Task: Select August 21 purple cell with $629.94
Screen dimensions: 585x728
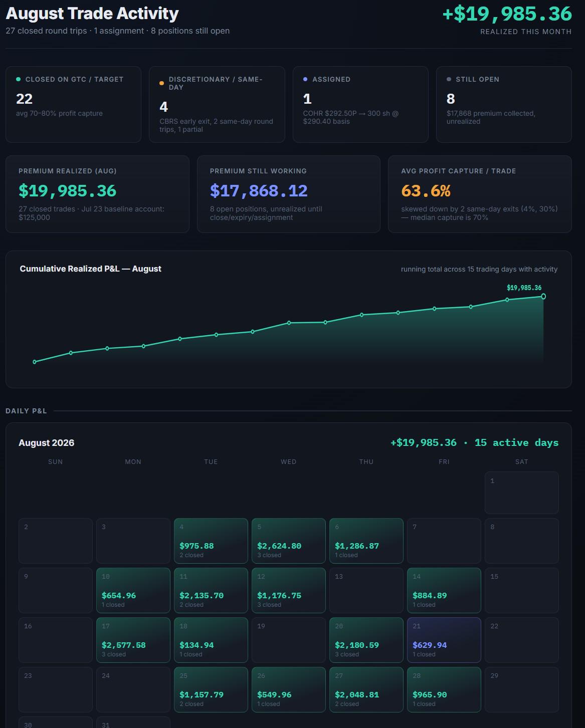Action: (444, 640)
